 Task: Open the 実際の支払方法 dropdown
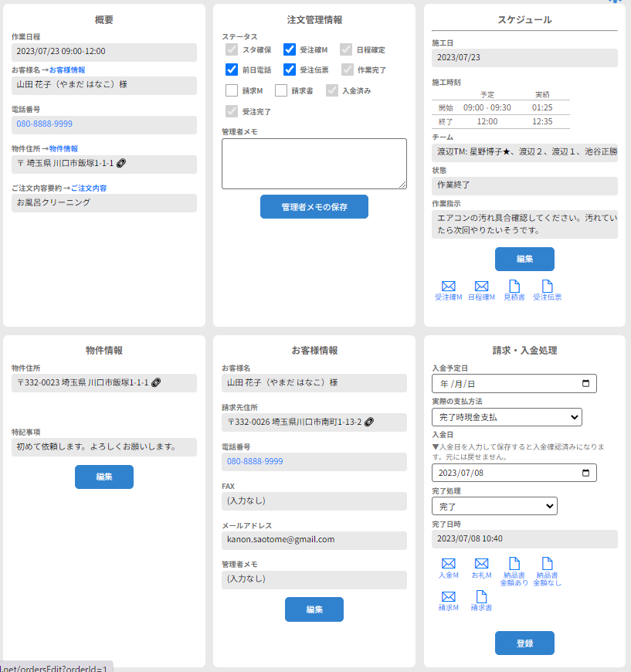(x=507, y=417)
